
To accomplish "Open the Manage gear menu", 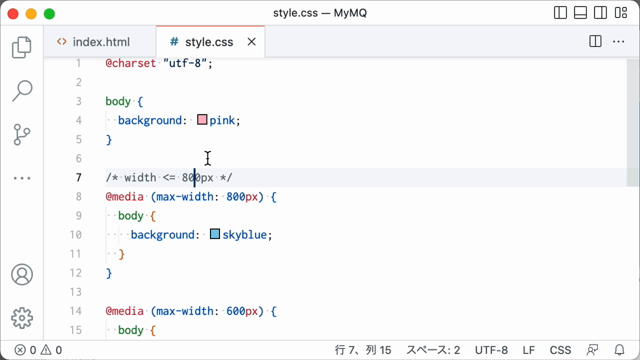I will pyautogui.click(x=22, y=318).
